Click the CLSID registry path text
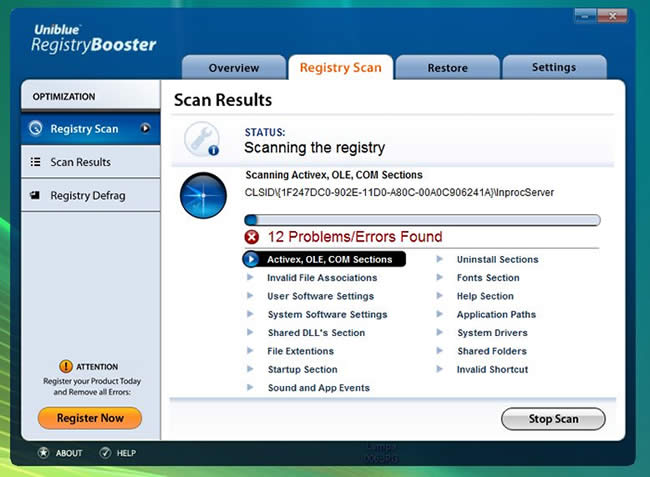Viewport: 650px width, 477px height. pos(399,193)
